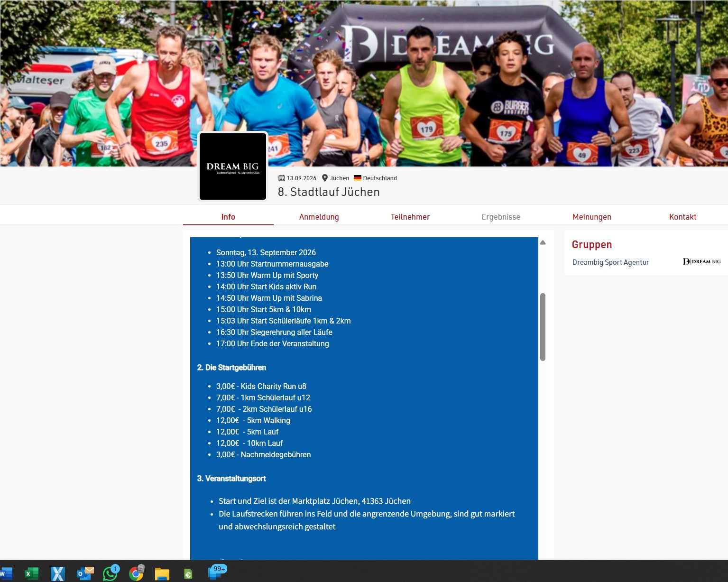Launch Excel from the taskbar
Screen dimensions: 728x582
click(x=31, y=573)
